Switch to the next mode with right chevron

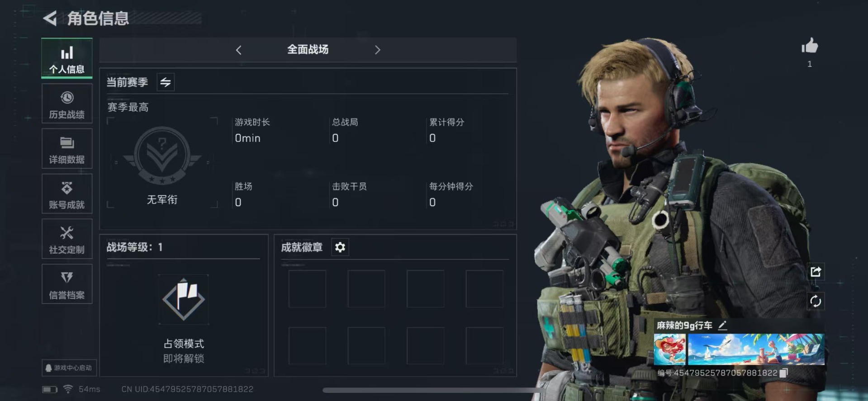pyautogui.click(x=377, y=50)
